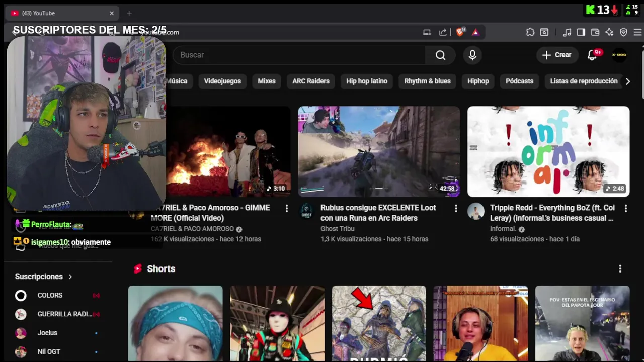Open the Brave VPN shield icon
This screenshot has height=362, width=644.
(623, 32)
